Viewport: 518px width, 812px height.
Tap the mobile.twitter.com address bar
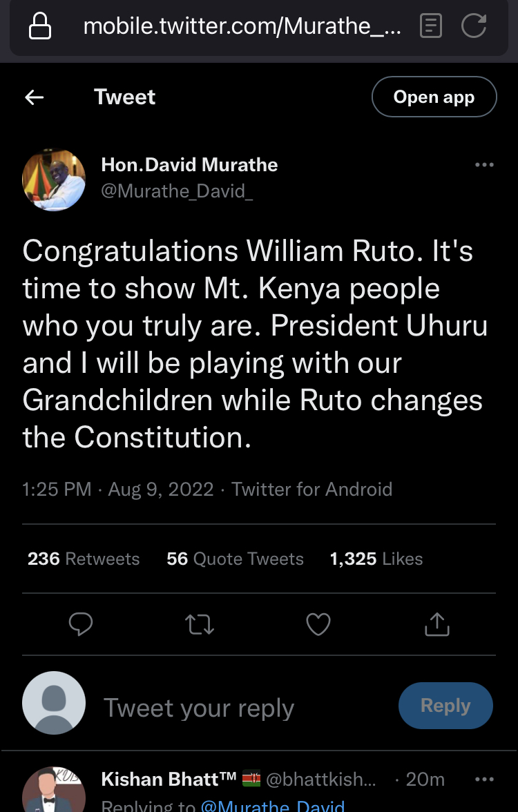click(242, 27)
